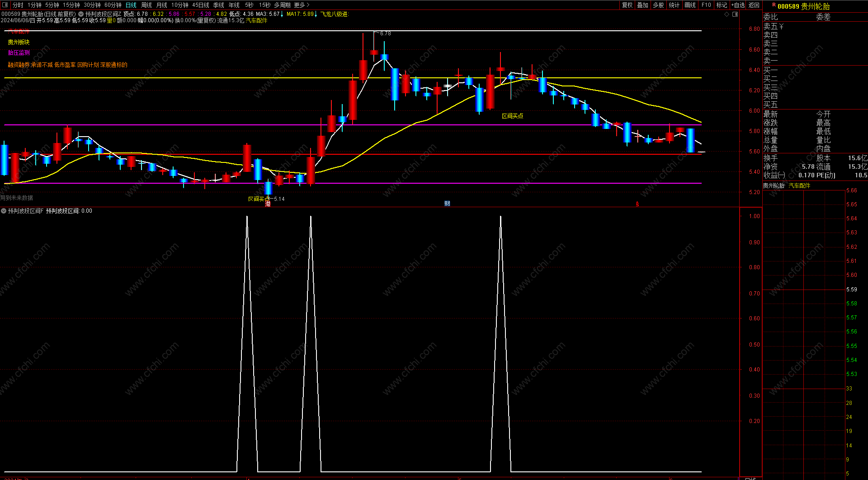This screenshot has width=868, height=480.
Task: Click the 股本 15.6亿 value
Action: pos(842,158)
